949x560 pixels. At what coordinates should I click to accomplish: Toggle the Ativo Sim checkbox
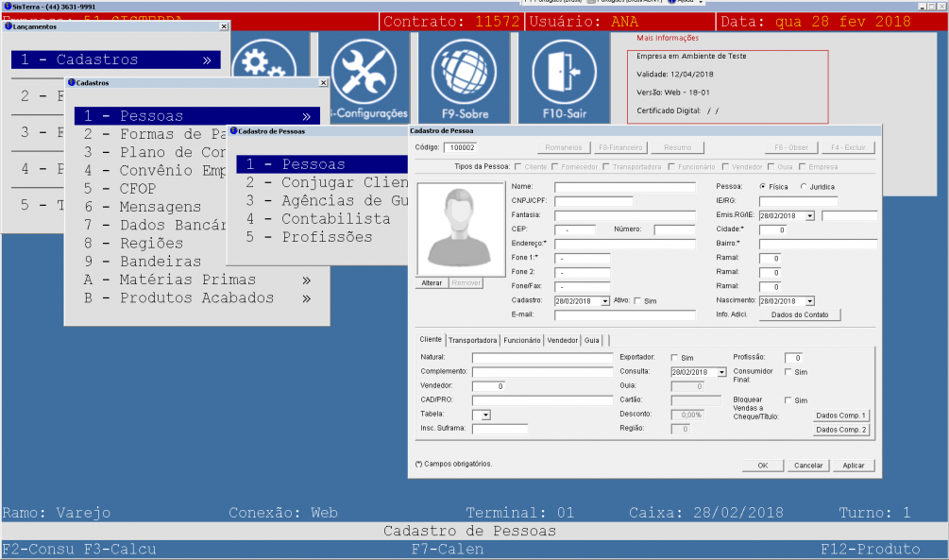click(638, 301)
